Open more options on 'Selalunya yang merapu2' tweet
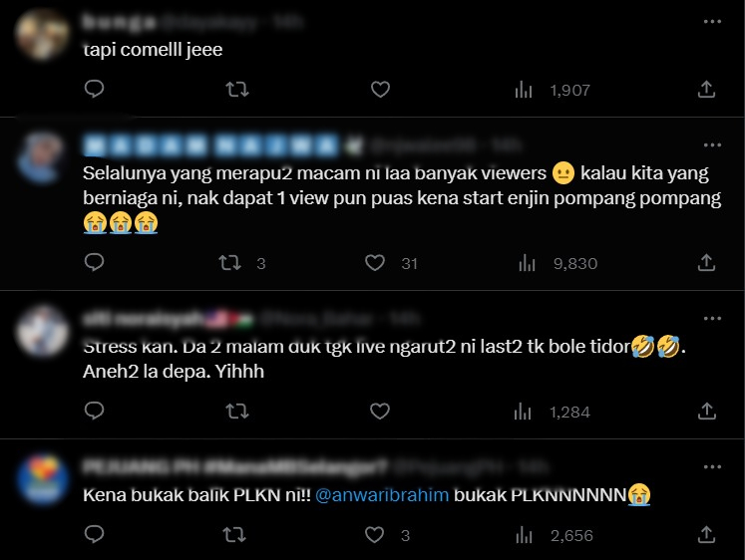Image resolution: width=745 pixels, height=560 pixels. [712, 144]
